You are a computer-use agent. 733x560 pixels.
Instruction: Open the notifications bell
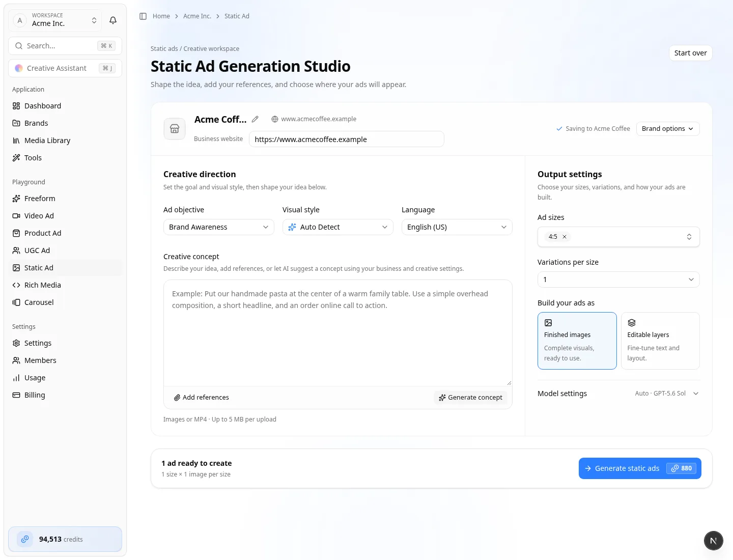click(x=113, y=20)
